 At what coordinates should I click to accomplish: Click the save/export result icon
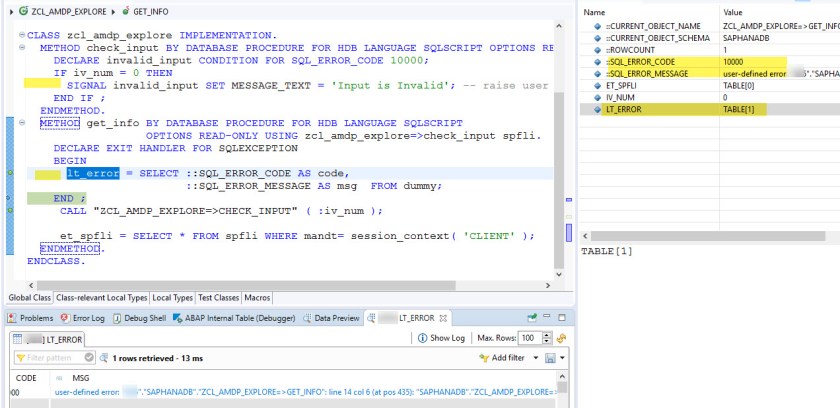[x=550, y=357]
